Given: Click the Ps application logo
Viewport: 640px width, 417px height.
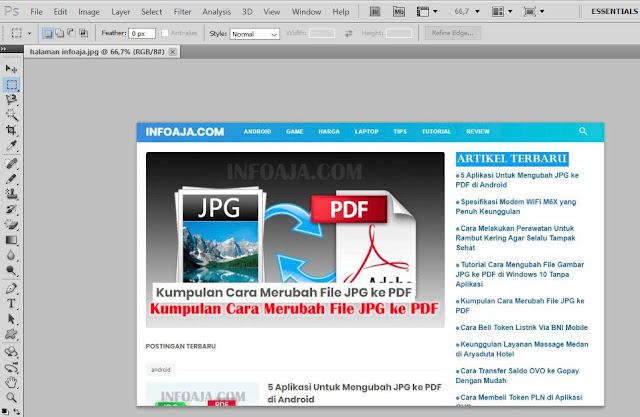Looking at the screenshot, I should [x=11, y=11].
